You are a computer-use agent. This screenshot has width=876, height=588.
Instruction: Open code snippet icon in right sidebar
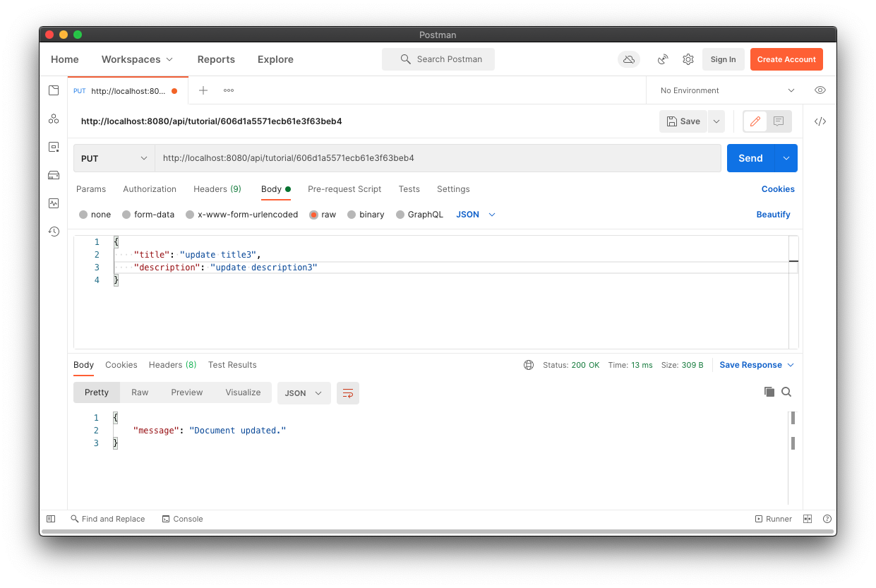[x=820, y=121]
